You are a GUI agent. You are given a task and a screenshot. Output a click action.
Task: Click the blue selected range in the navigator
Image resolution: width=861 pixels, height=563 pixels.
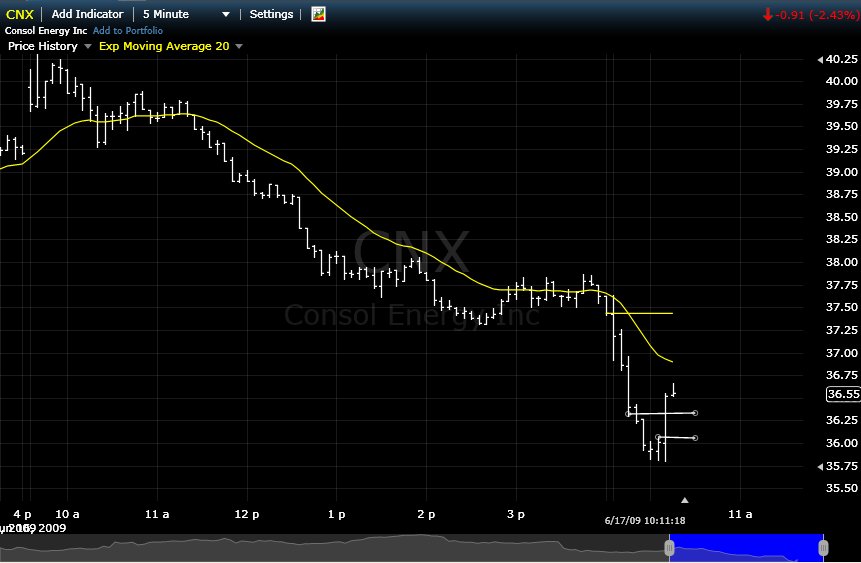coord(746,548)
